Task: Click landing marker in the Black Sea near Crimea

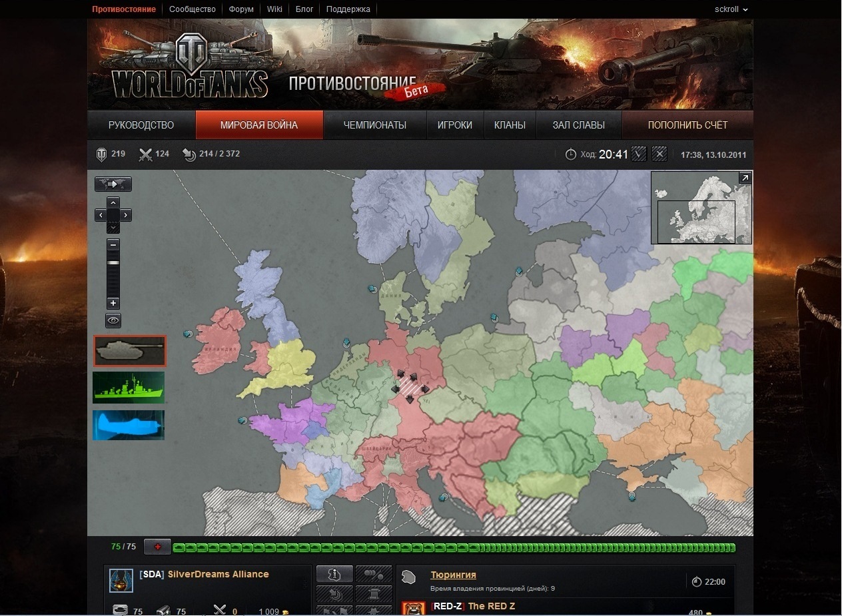Action: point(631,496)
